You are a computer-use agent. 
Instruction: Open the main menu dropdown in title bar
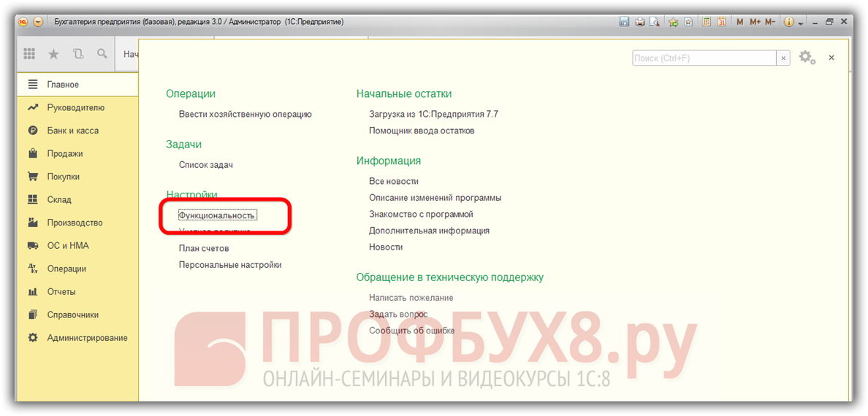coord(38,22)
